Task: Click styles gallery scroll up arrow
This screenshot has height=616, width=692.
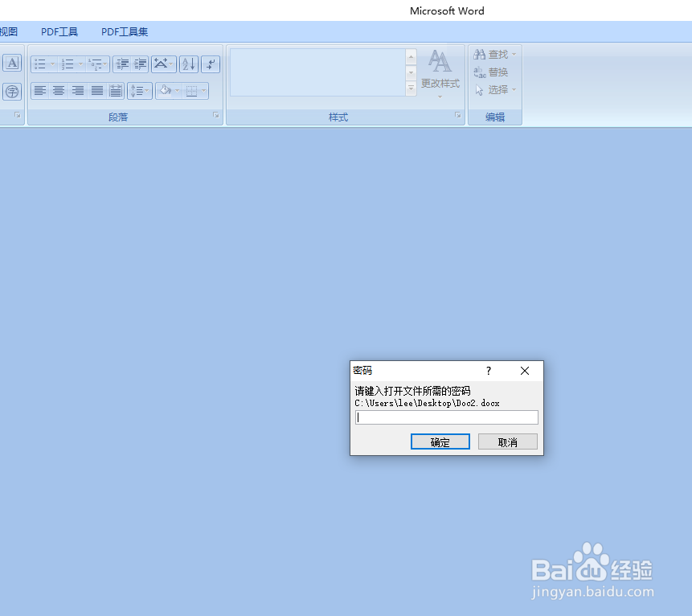Action: 411,56
